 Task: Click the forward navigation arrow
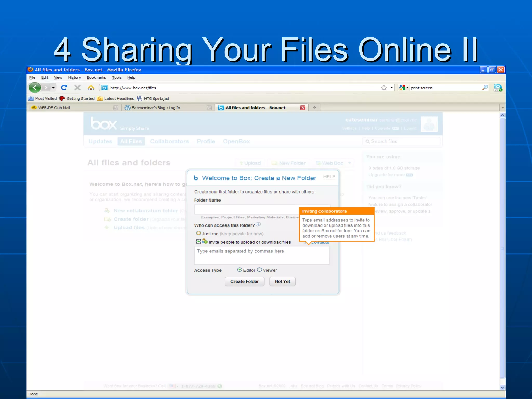point(46,88)
